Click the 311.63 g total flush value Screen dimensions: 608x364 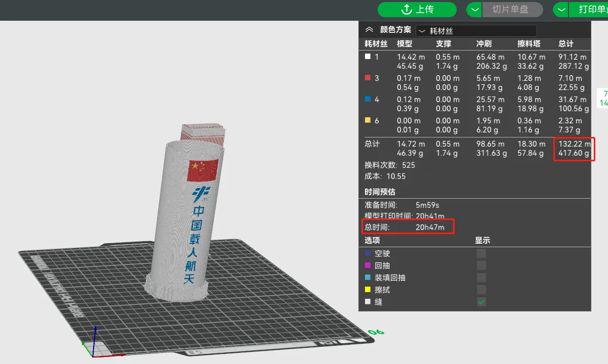(492, 153)
